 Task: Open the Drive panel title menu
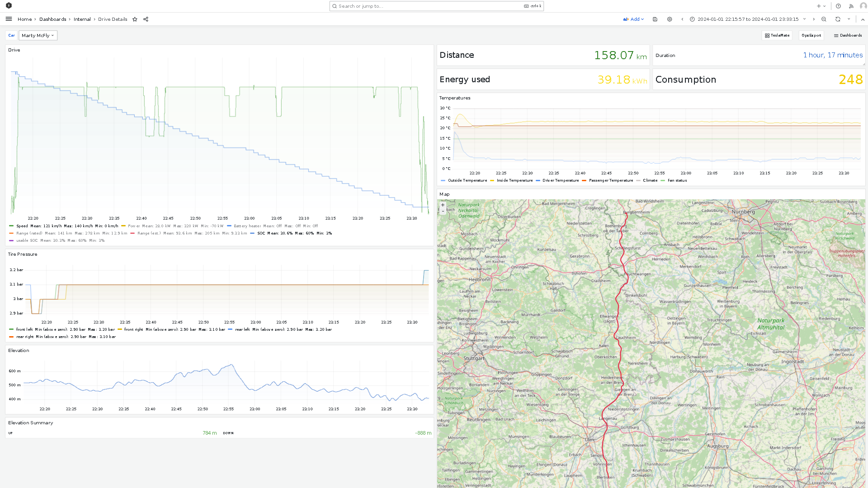click(x=14, y=50)
